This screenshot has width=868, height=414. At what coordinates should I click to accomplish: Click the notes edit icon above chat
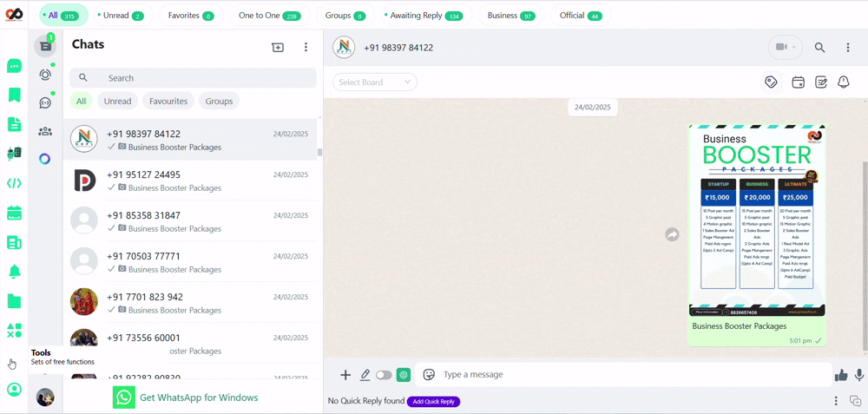pyautogui.click(x=820, y=82)
